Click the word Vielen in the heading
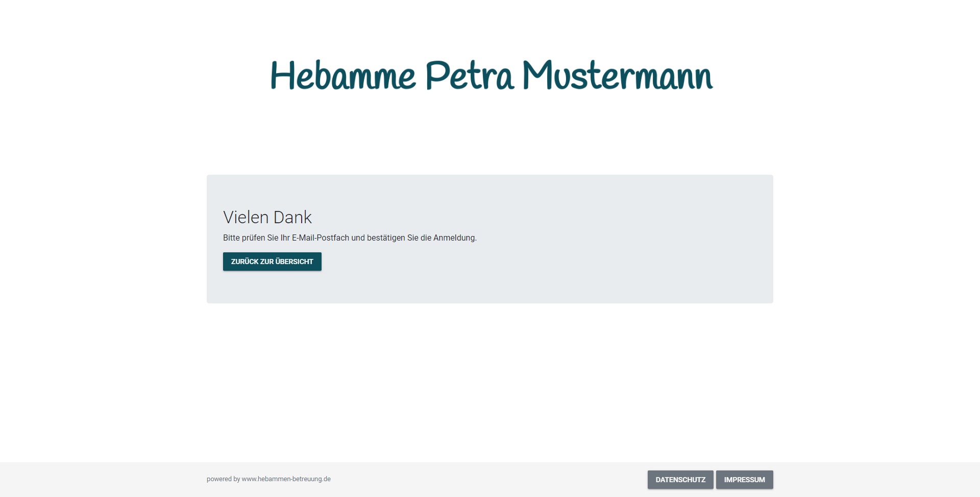This screenshot has height=497, width=980. pyautogui.click(x=246, y=217)
